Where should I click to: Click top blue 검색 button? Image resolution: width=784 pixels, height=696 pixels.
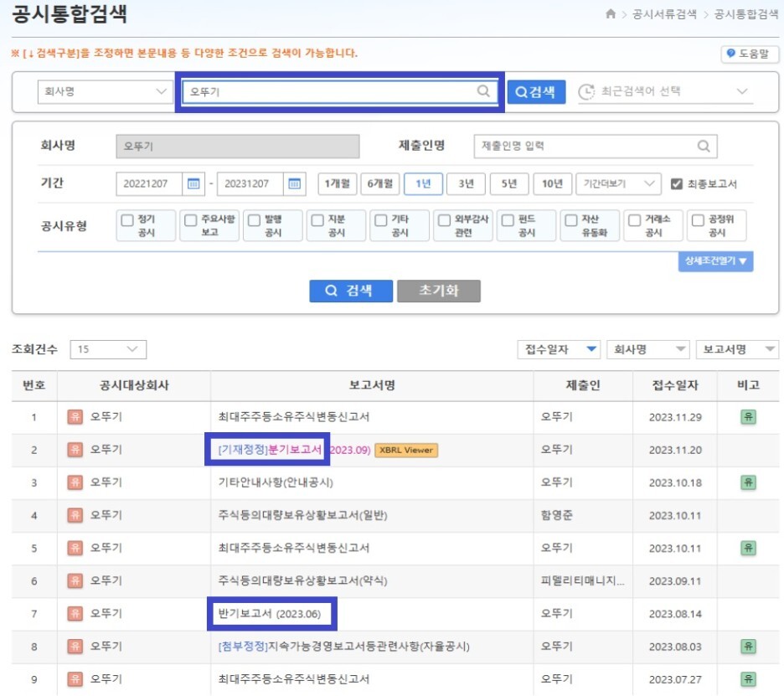click(x=536, y=92)
